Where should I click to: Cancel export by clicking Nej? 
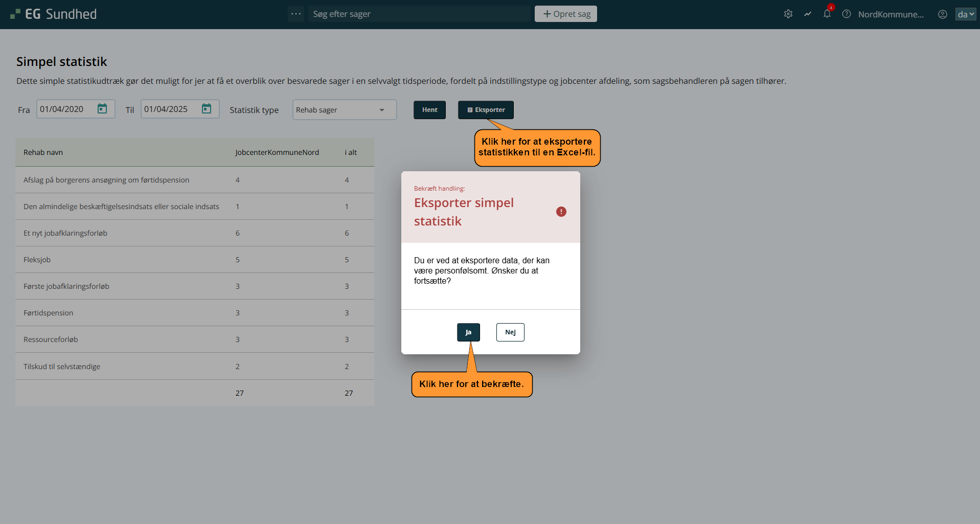click(x=510, y=332)
